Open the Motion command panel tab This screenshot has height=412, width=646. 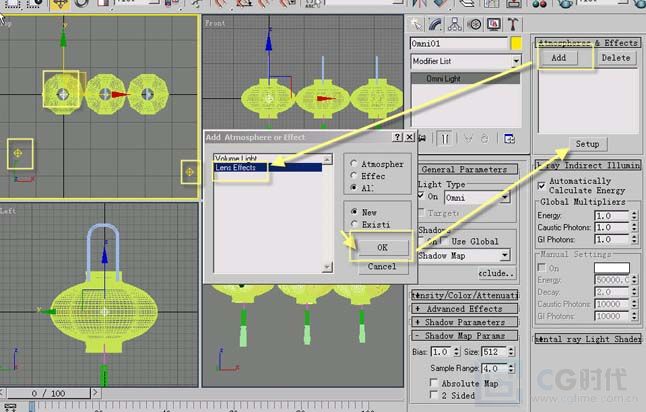click(x=475, y=24)
